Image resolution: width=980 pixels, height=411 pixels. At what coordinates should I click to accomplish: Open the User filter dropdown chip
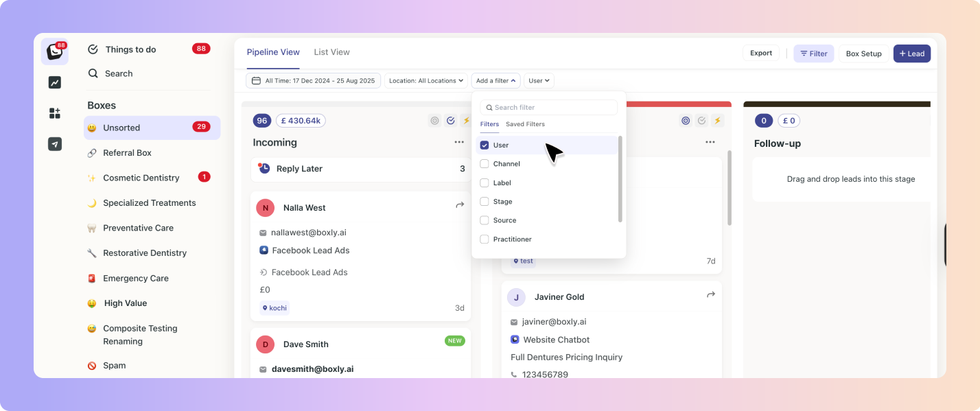[x=539, y=81]
